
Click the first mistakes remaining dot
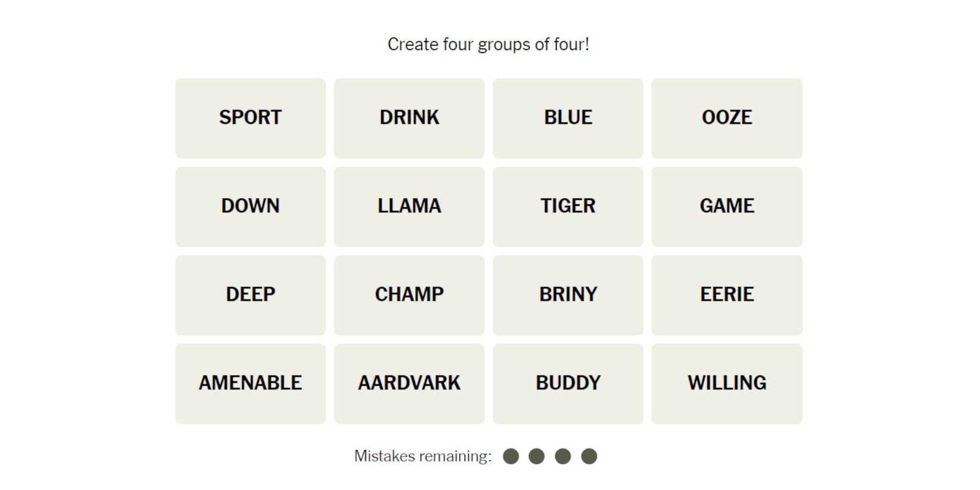point(511,456)
